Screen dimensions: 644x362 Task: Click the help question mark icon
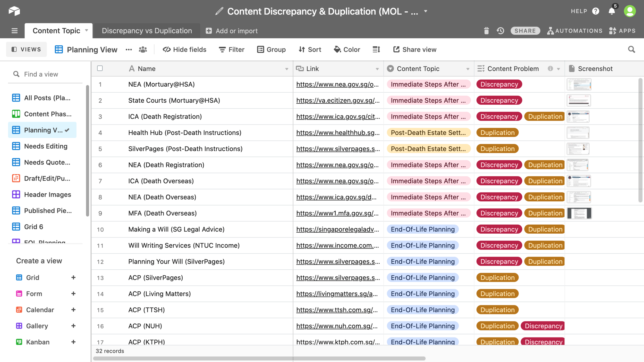pyautogui.click(x=595, y=11)
